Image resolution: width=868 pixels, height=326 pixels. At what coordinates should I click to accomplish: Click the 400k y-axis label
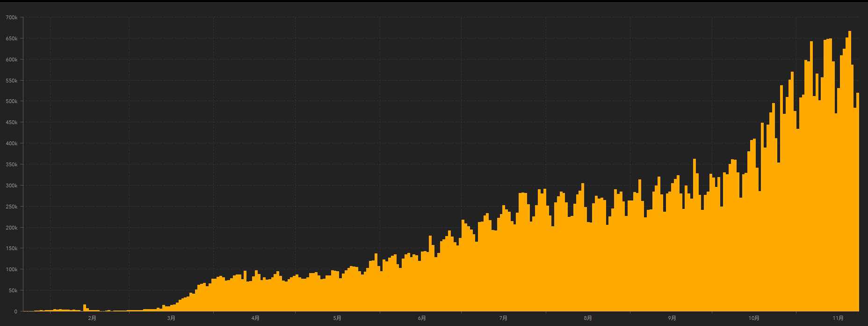[x=12, y=143]
